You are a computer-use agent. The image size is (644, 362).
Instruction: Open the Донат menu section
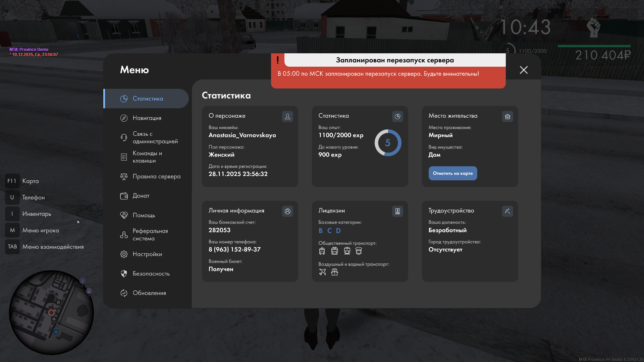(x=141, y=196)
